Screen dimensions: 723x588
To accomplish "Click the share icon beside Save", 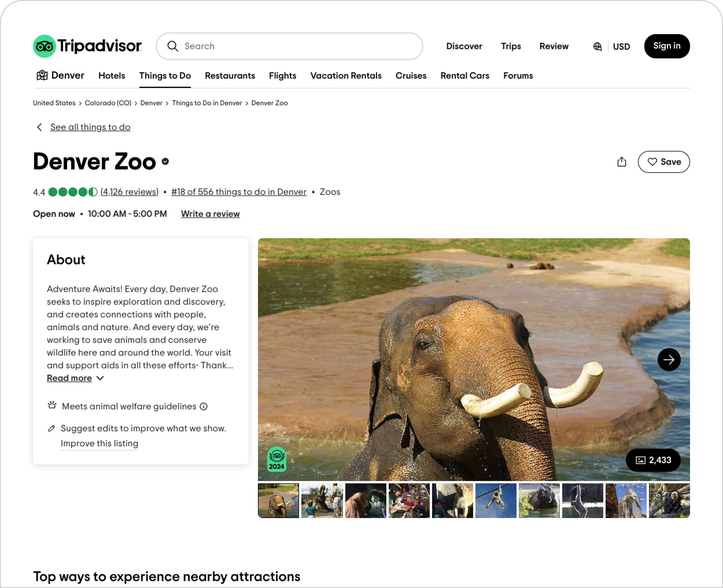I will 622,162.
